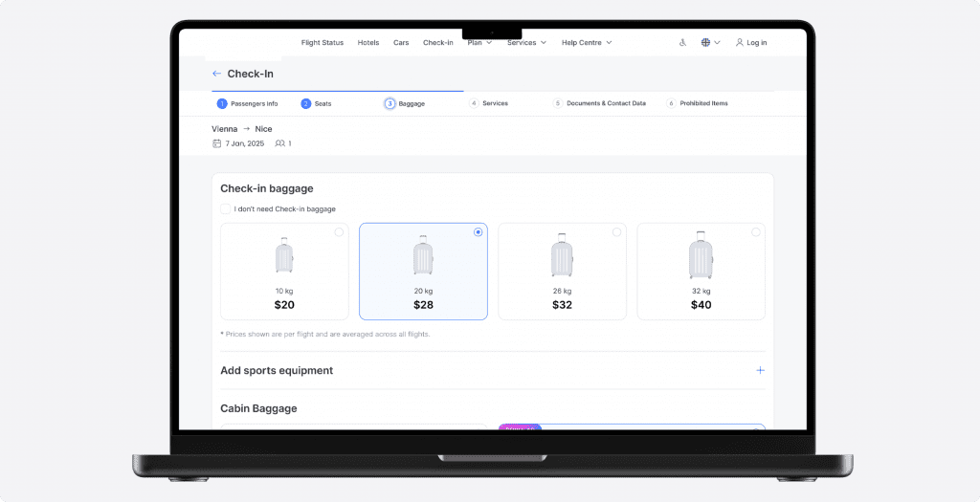Screen dimensions: 980x502
Task: Expand the Services dropdown in navigation
Action: coord(526,43)
